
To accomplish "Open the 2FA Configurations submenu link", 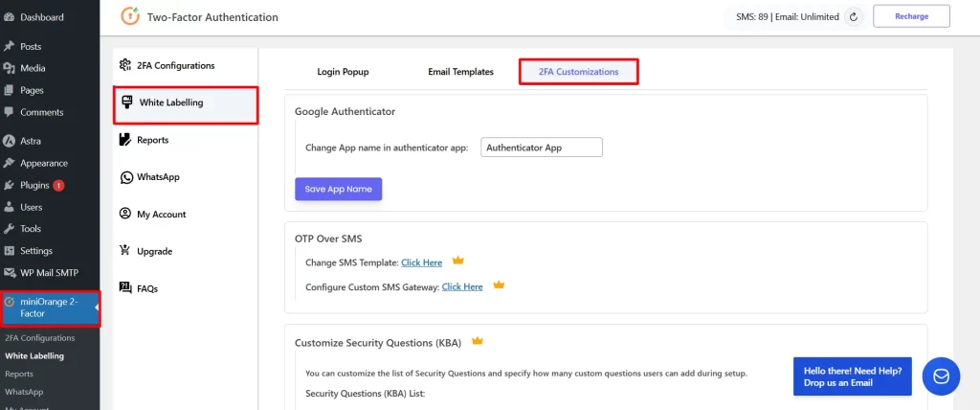I will [x=40, y=338].
